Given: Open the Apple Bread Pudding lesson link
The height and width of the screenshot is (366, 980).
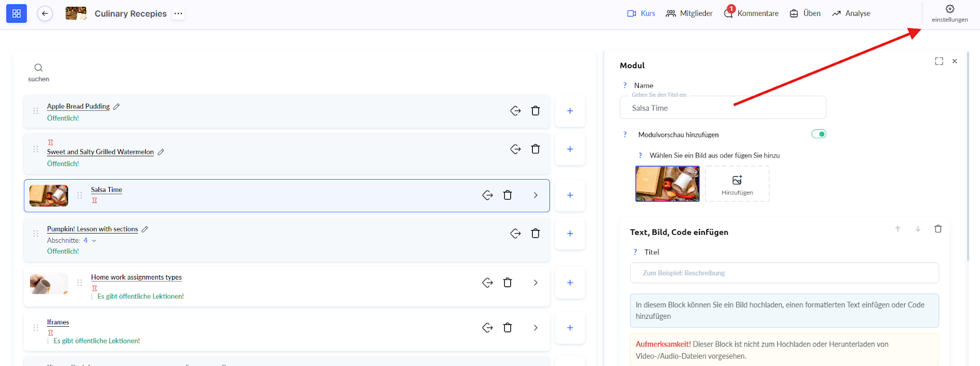Looking at the screenshot, I should (78, 107).
